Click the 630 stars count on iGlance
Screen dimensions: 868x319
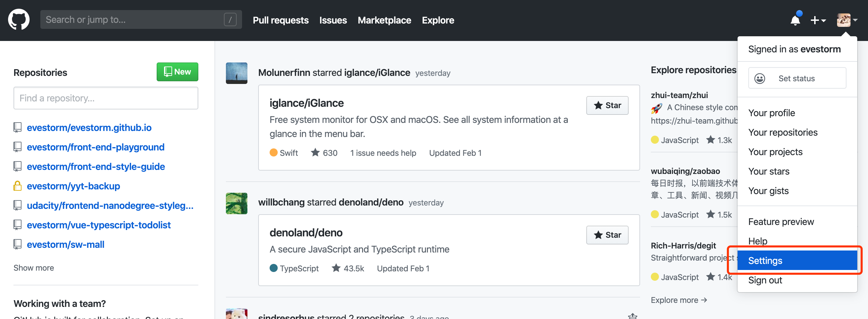tap(324, 153)
